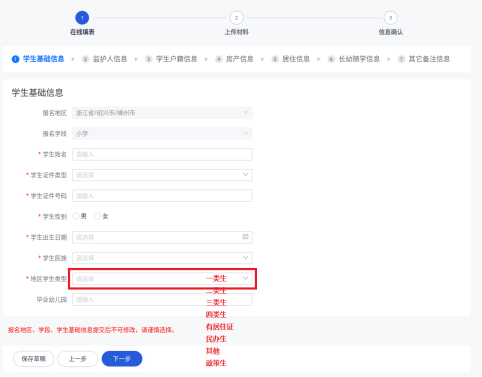Choose 四类生 option

click(x=216, y=315)
